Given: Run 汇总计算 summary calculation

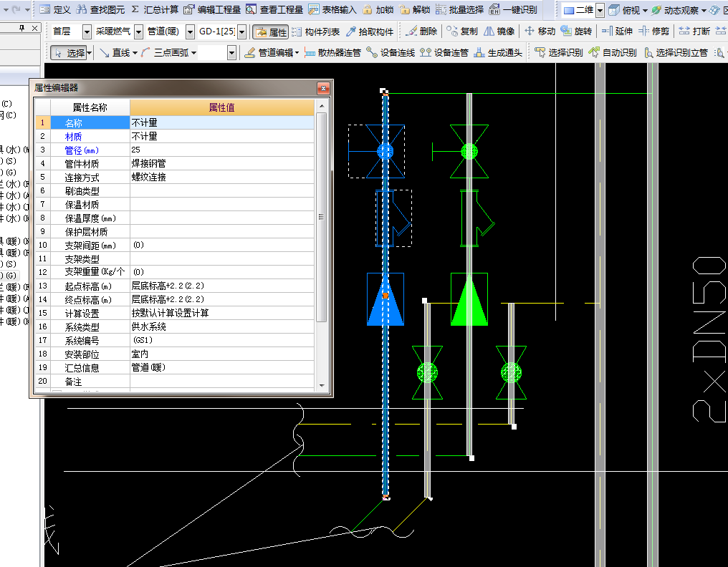Looking at the screenshot, I should (155, 9).
